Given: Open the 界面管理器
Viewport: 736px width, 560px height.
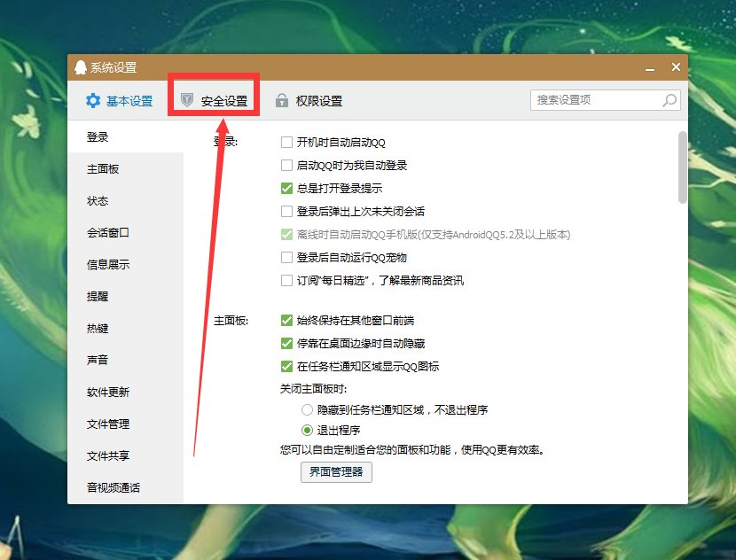Looking at the screenshot, I should coord(336,471).
